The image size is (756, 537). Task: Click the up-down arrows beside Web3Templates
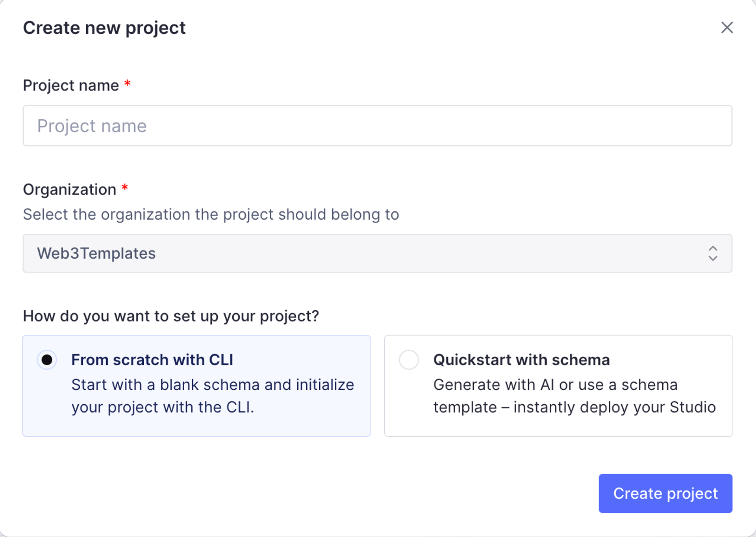click(x=712, y=253)
